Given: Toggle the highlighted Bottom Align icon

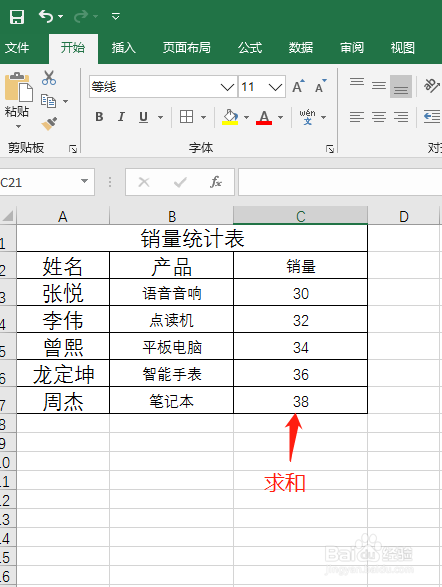Looking at the screenshot, I should (x=401, y=86).
